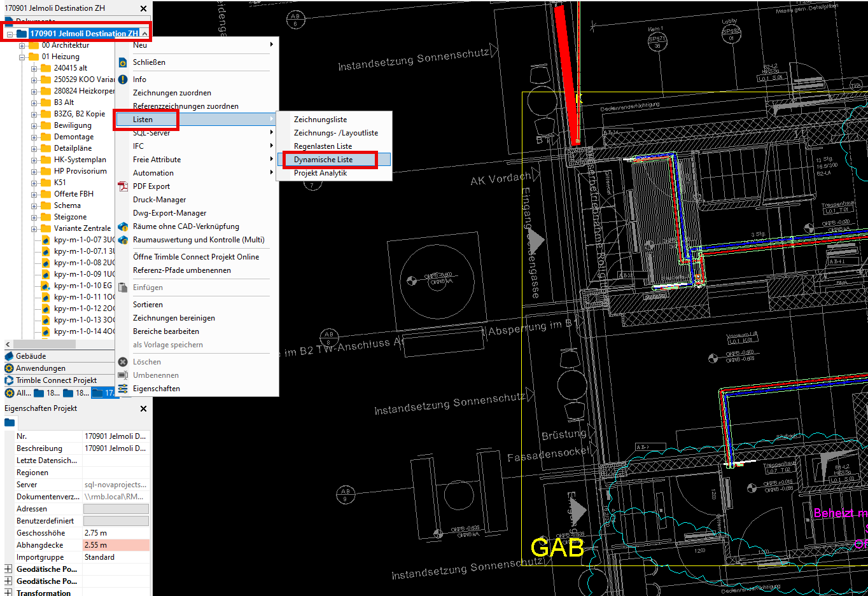Image resolution: width=868 pixels, height=596 pixels.
Task: Collapse the 01 Heizung folder
Action: (x=22, y=57)
